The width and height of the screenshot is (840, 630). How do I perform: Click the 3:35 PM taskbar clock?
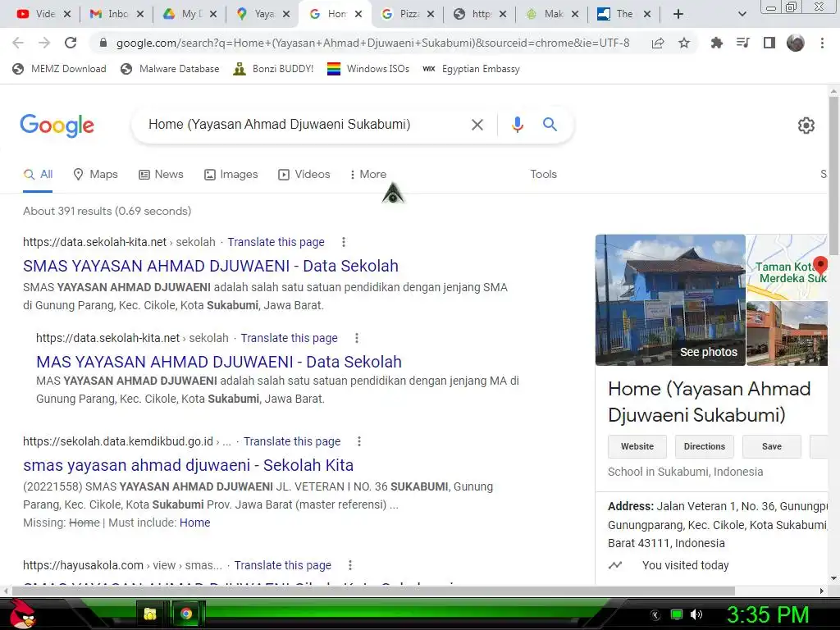pyautogui.click(x=767, y=614)
